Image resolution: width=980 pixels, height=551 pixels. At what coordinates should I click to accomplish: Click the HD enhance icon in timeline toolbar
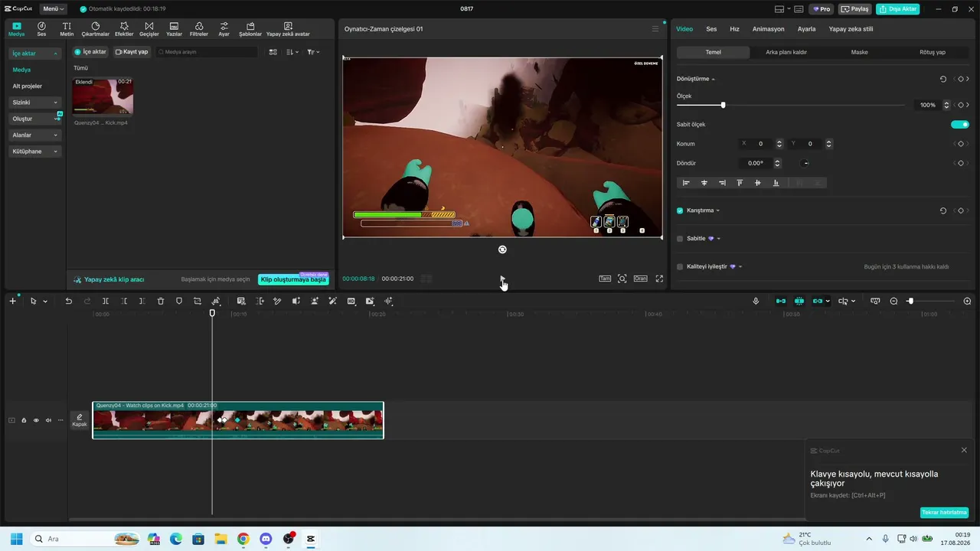[x=351, y=302]
